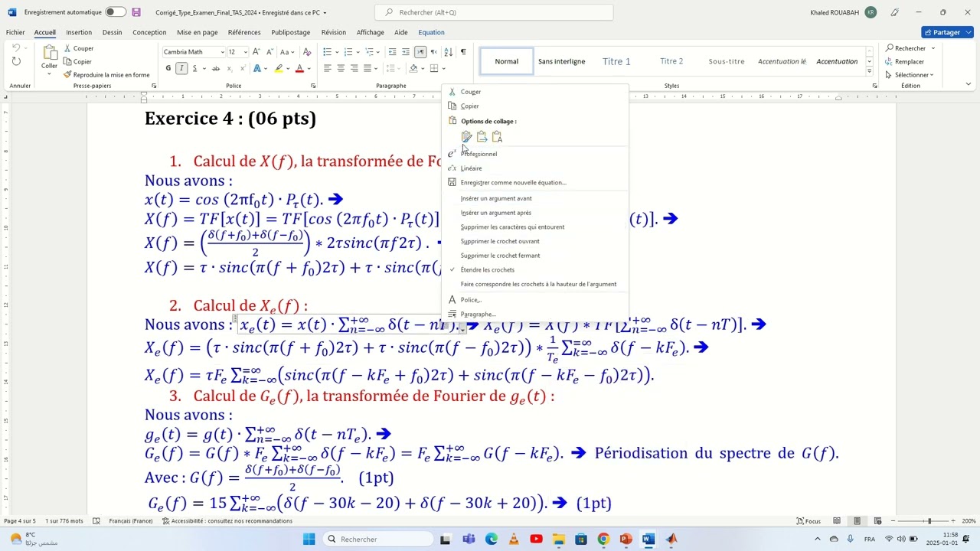Choose Insérer un argument avant
This screenshot has width=980, height=551.
click(496, 198)
